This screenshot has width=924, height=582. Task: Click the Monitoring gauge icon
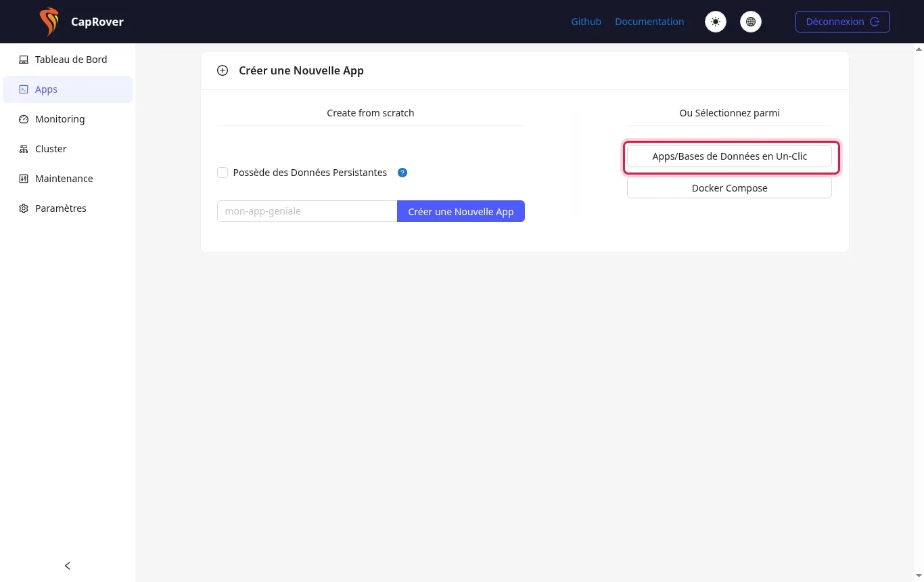[x=24, y=119]
